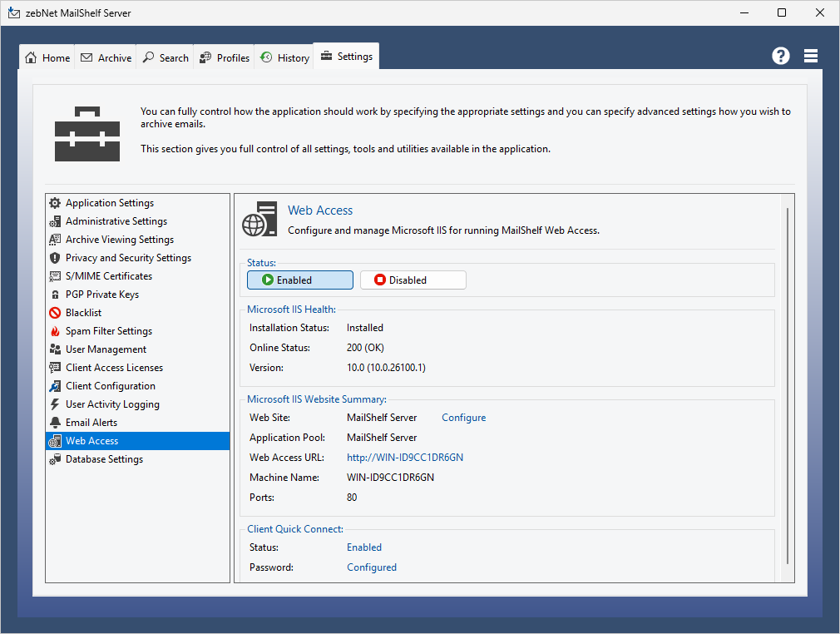The height and width of the screenshot is (634, 840).
Task: Select User Management in the settings list
Action: coord(106,349)
